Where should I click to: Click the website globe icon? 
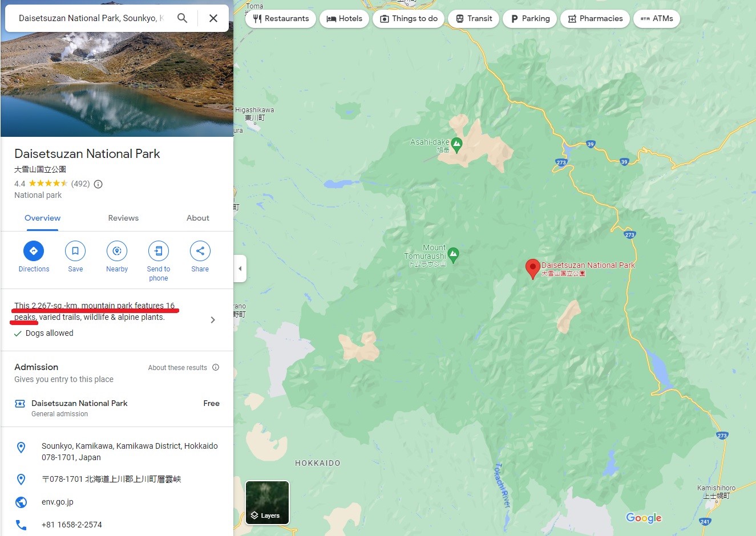coord(21,502)
